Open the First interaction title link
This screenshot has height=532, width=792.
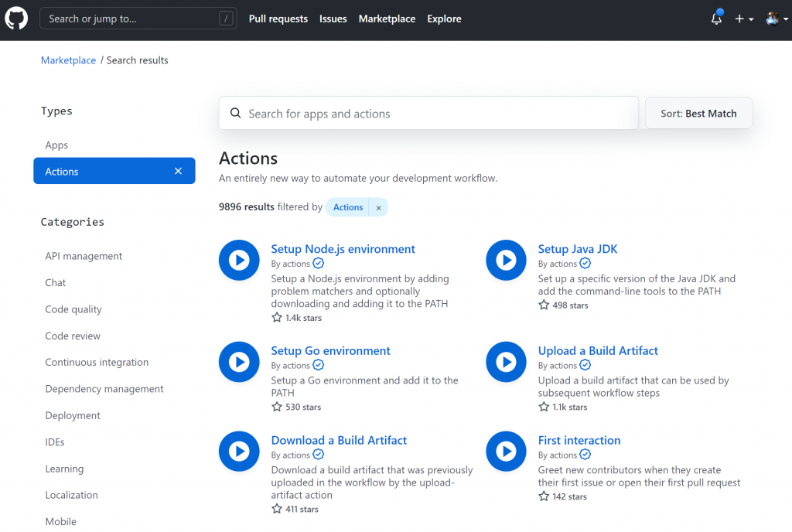[x=579, y=440]
